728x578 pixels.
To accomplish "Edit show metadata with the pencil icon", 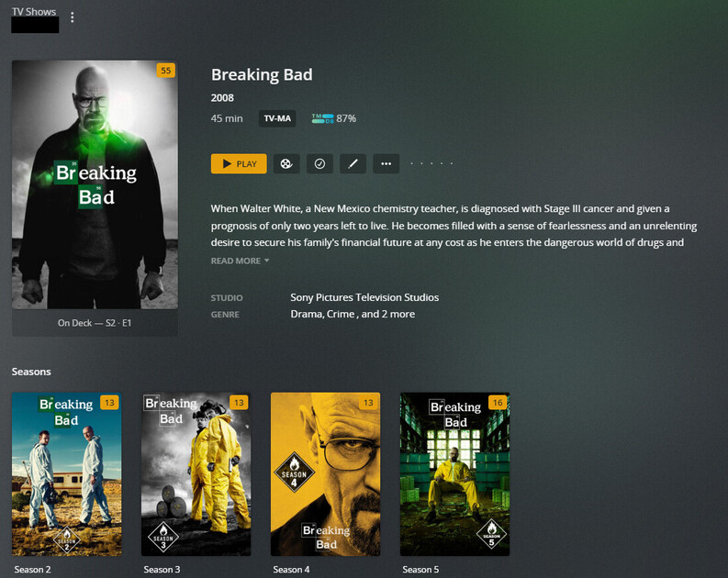I will click(x=353, y=163).
